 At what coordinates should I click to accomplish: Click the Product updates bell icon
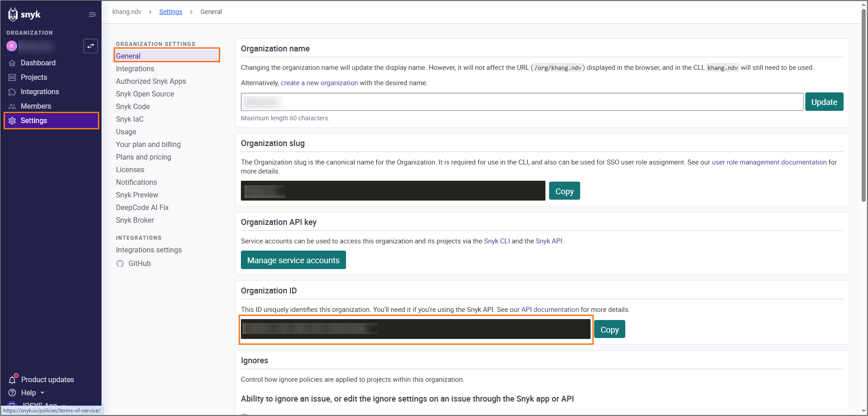click(13, 379)
